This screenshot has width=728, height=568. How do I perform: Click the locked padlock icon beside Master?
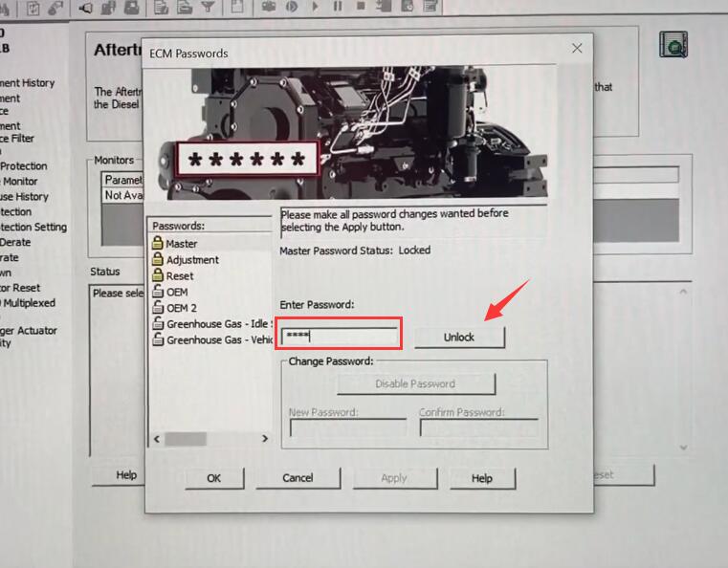pos(158,244)
